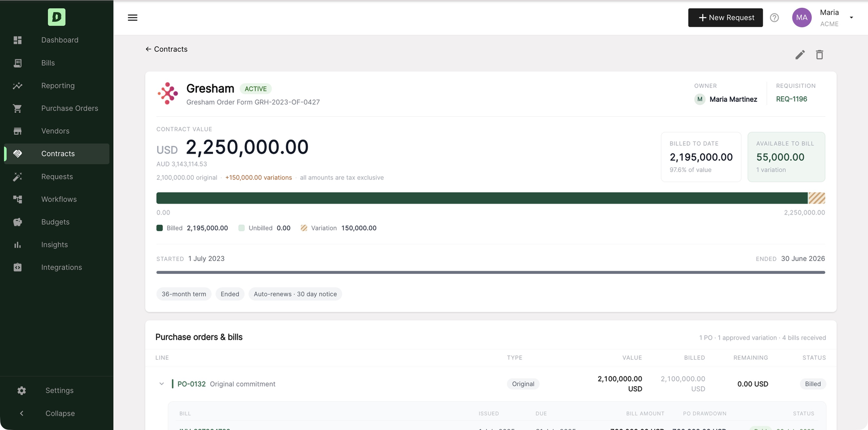Go back via Contracts link
Viewport: 868px width, 430px height.
[x=166, y=49]
